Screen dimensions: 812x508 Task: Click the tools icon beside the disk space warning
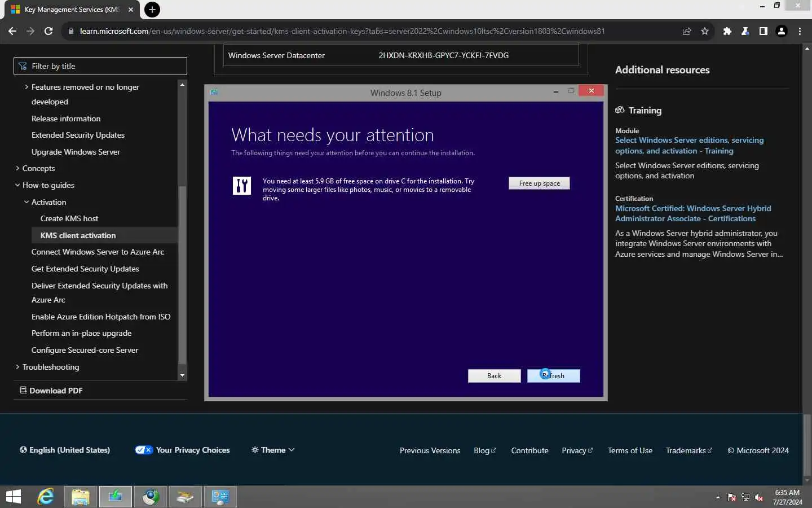(x=242, y=185)
